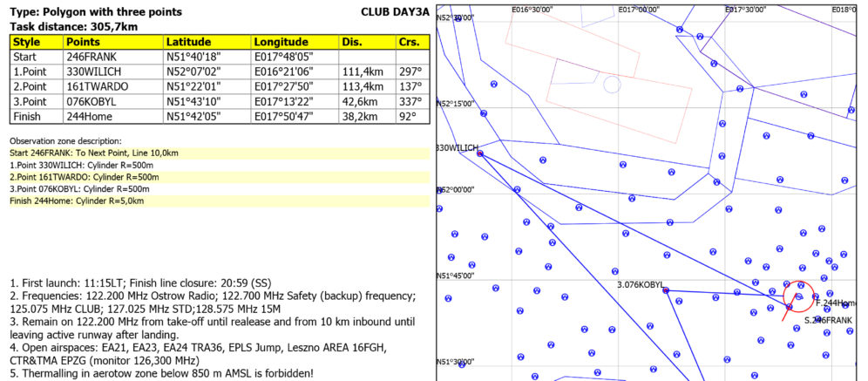868x381 pixels.
Task: Click the 076KOBYL turnpoint marker on the map
Action: tap(666, 290)
